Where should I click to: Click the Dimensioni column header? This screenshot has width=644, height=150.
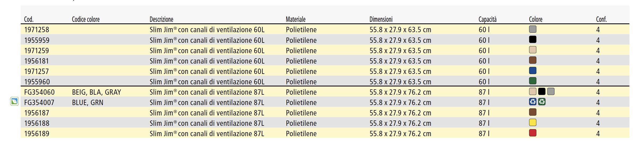pos(381,19)
